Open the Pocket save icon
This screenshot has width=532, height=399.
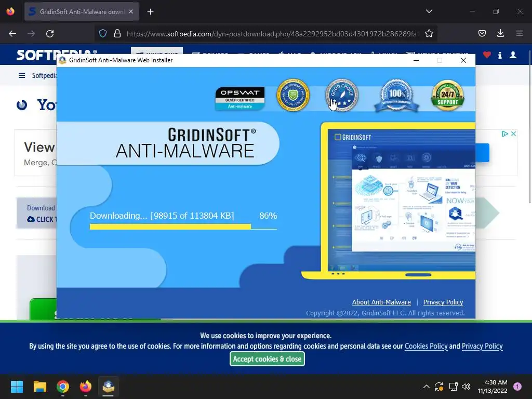point(482,33)
